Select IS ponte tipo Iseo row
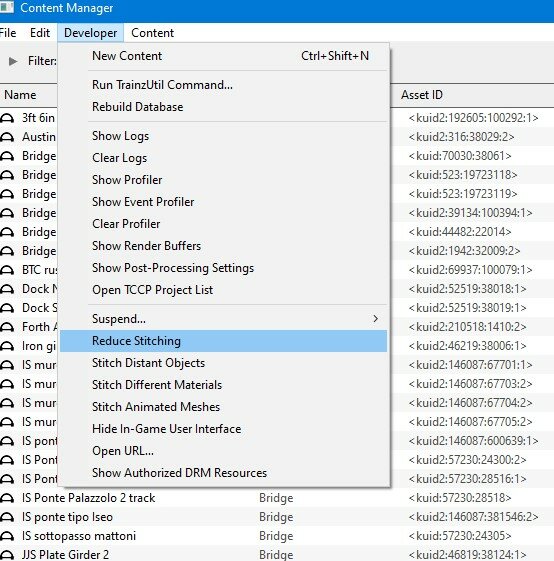 click(277, 517)
